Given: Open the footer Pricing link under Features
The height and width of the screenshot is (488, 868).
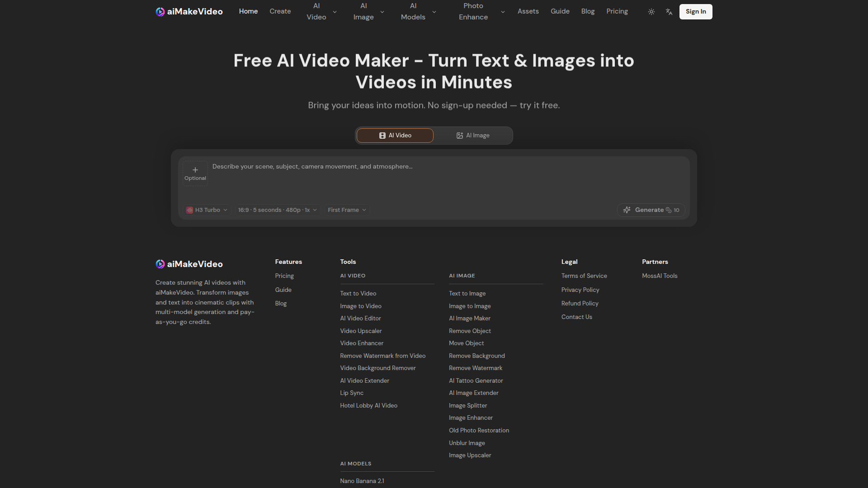Looking at the screenshot, I should coord(284,276).
